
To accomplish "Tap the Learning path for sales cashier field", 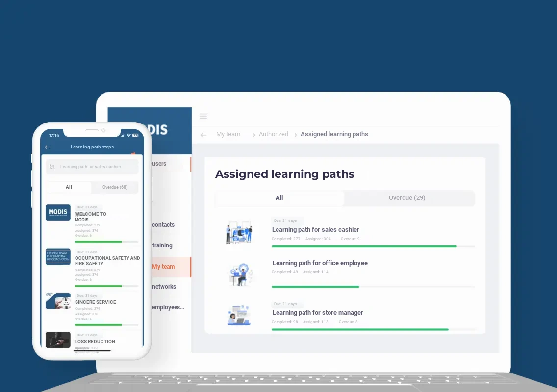I will (x=92, y=167).
